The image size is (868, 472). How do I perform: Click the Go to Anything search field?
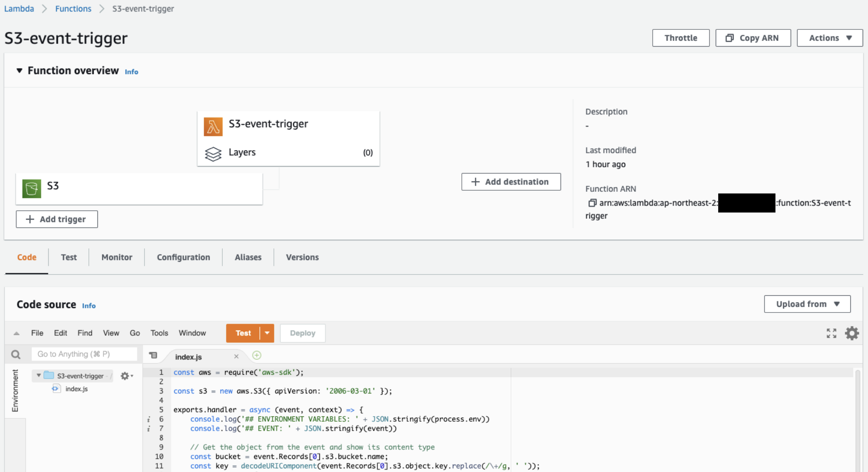(x=84, y=354)
